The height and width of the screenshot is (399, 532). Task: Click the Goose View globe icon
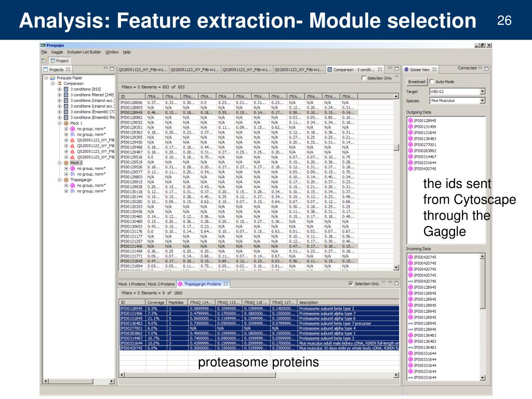coord(406,69)
